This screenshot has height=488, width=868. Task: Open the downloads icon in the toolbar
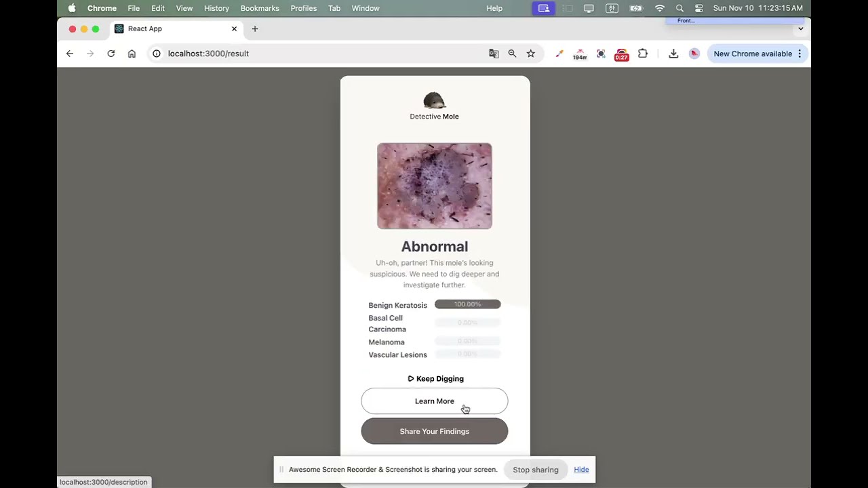pyautogui.click(x=673, y=54)
